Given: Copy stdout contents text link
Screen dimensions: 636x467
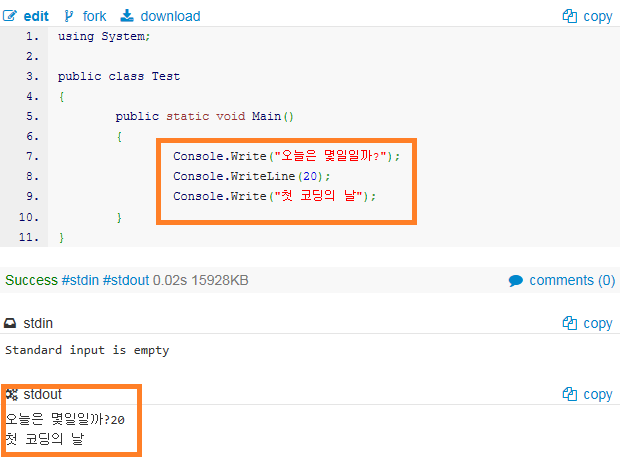Looking at the screenshot, I should pos(598,394).
